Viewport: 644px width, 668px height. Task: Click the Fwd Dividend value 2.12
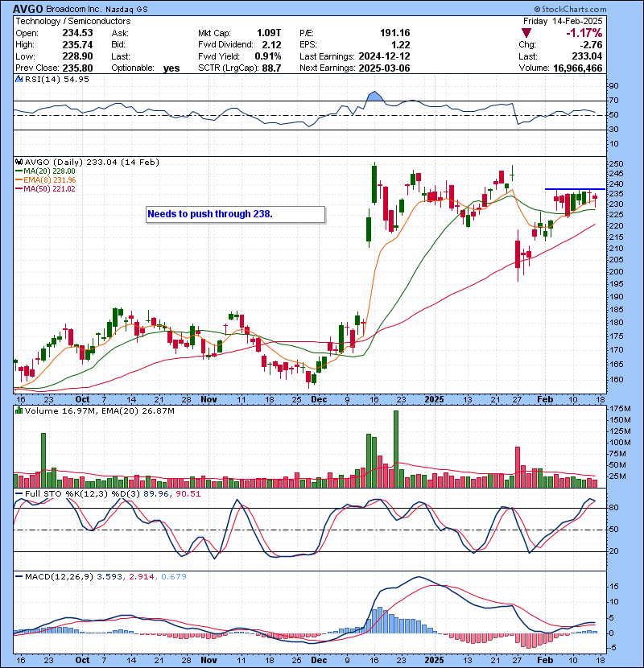271,45
